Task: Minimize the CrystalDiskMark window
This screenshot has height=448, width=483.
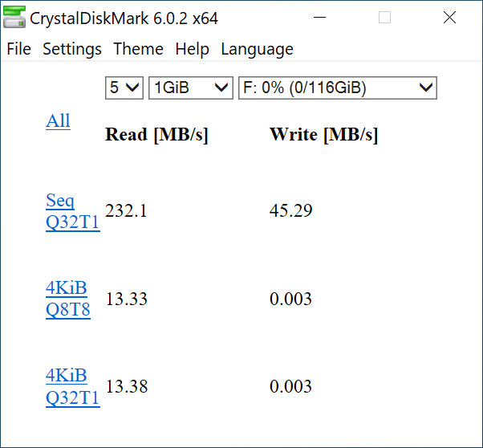Action: coord(326,18)
